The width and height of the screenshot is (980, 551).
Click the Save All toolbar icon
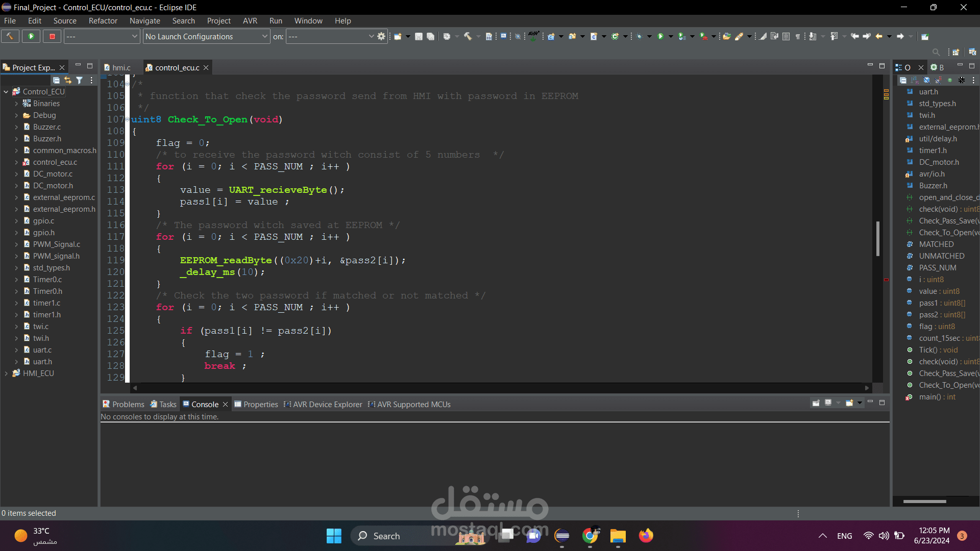[430, 36]
